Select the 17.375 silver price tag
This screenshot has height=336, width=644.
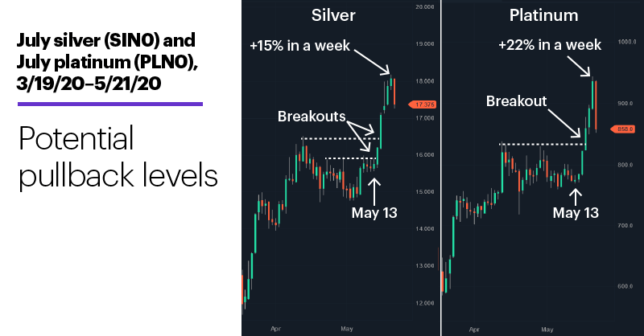click(423, 104)
